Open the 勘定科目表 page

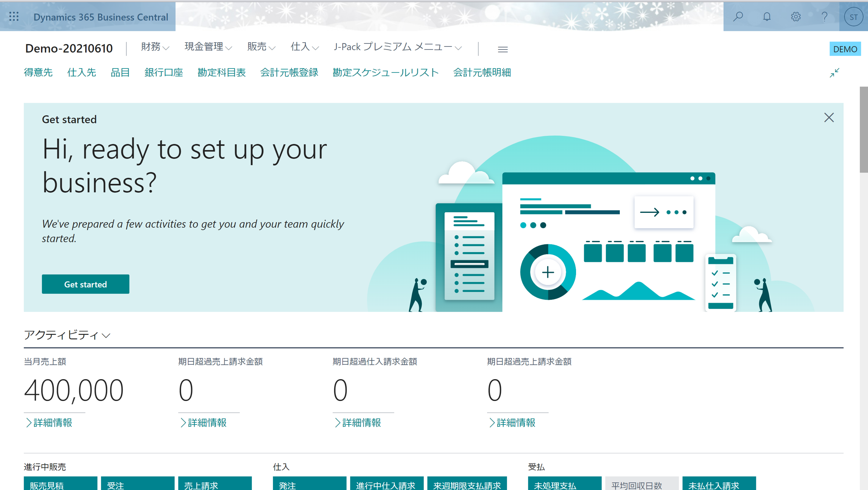click(x=222, y=73)
